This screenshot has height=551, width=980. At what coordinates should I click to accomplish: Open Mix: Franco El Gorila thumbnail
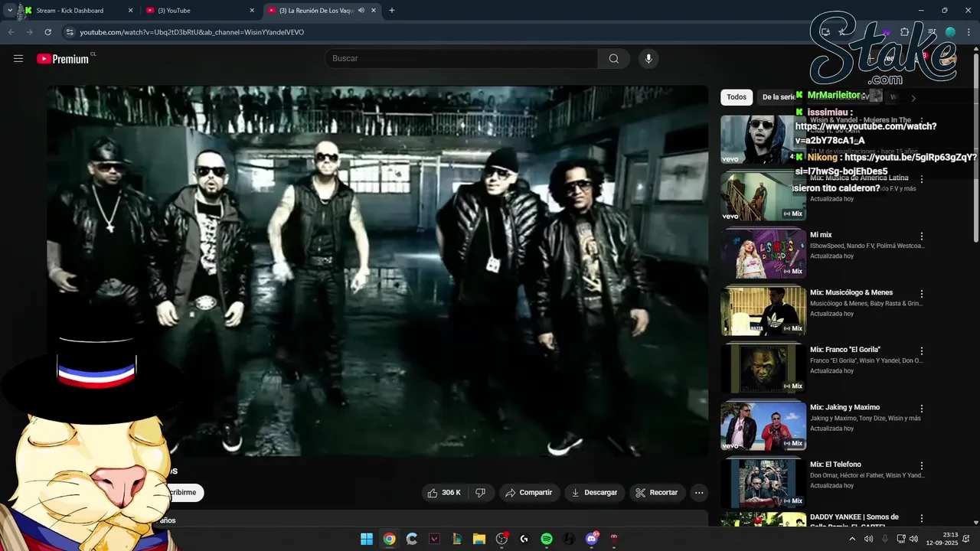(763, 369)
